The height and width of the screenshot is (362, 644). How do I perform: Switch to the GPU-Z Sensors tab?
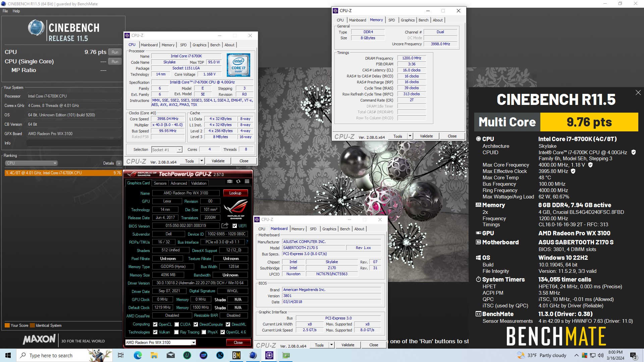click(x=160, y=183)
